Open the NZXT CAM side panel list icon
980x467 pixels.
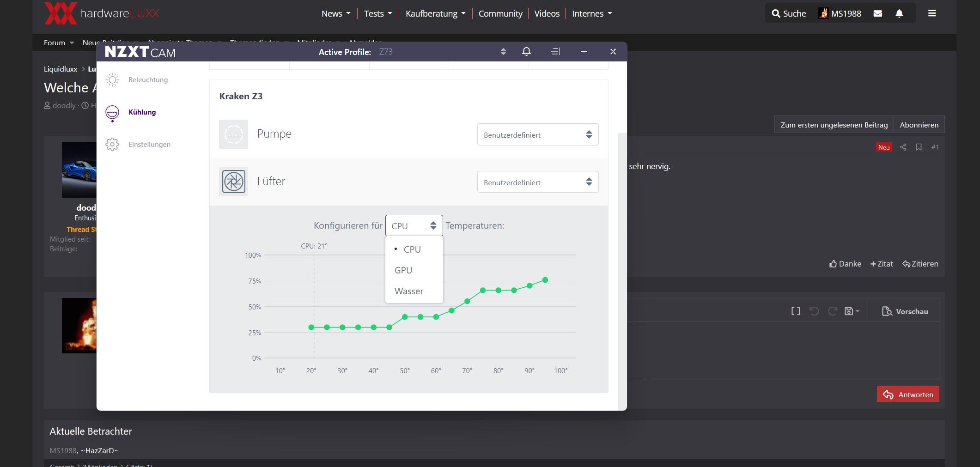coord(556,51)
